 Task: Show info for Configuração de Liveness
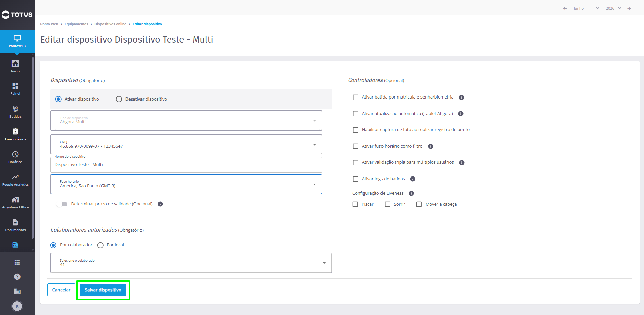pos(411,193)
